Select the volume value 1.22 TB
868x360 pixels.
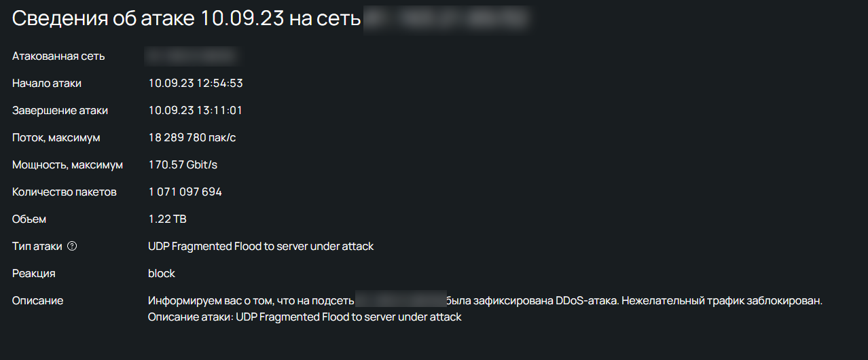(x=167, y=219)
